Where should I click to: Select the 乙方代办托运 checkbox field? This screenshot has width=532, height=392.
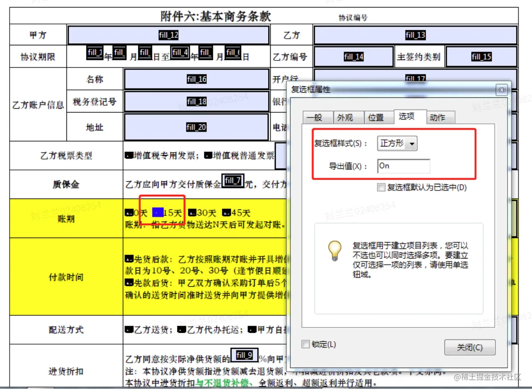tap(182, 330)
